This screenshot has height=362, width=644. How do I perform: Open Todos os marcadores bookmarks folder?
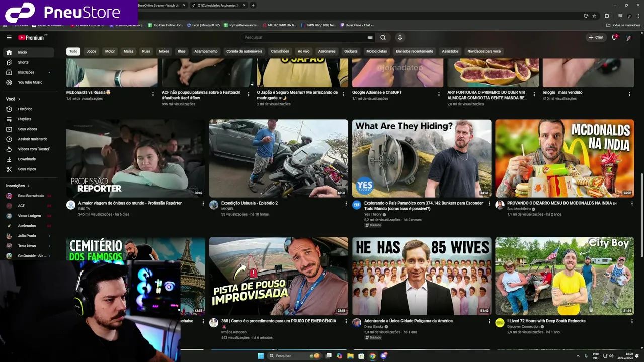coord(623,25)
